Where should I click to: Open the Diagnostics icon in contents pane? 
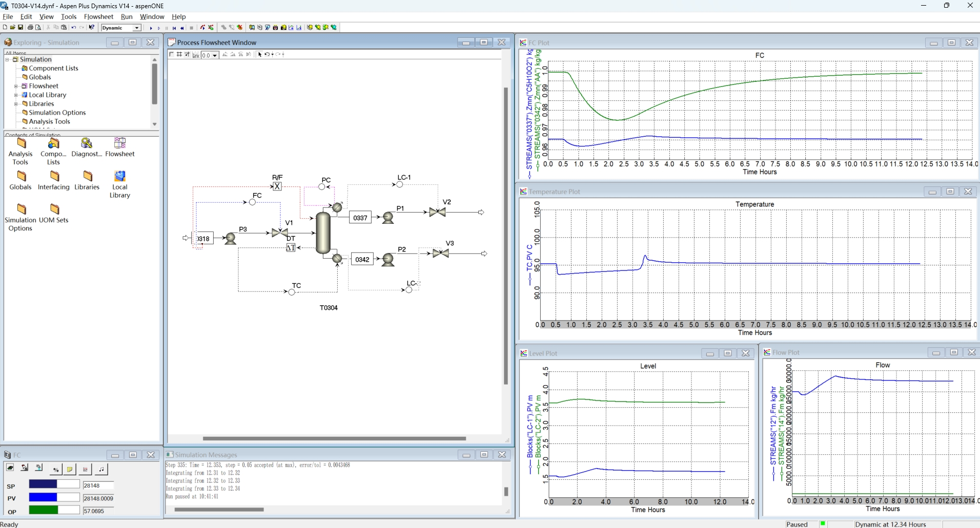87,147
